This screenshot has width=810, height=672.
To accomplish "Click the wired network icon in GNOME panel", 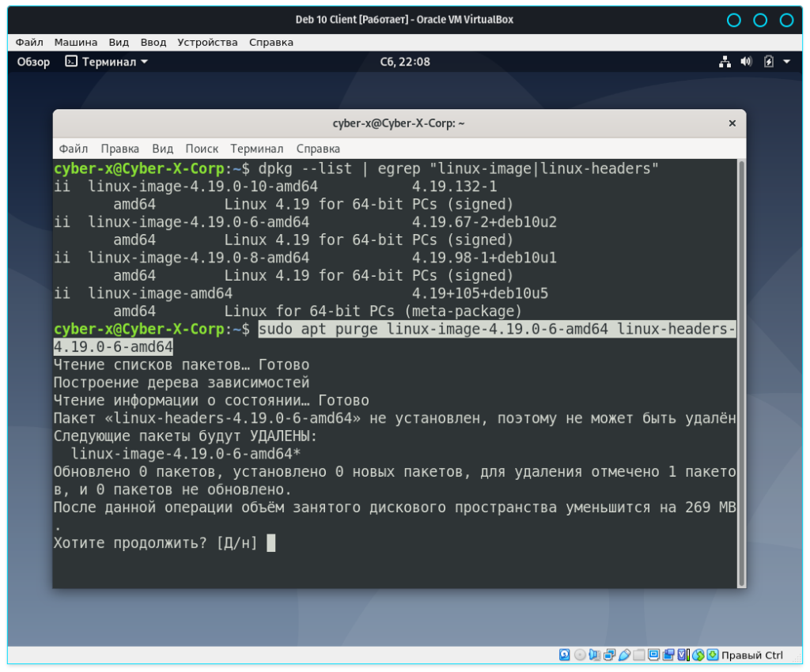I will click(725, 62).
